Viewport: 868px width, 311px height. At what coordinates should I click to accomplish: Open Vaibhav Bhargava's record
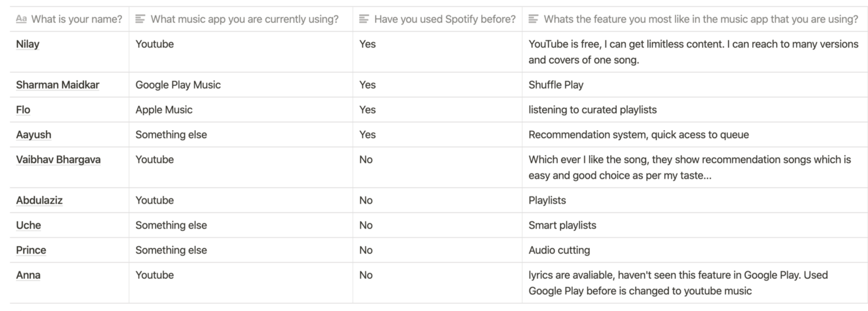[58, 159]
